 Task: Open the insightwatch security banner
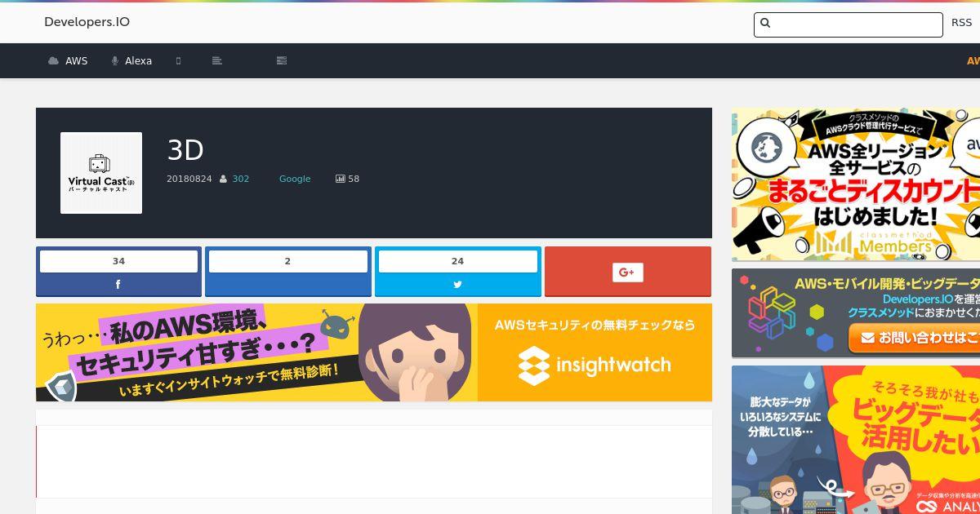coord(374,352)
